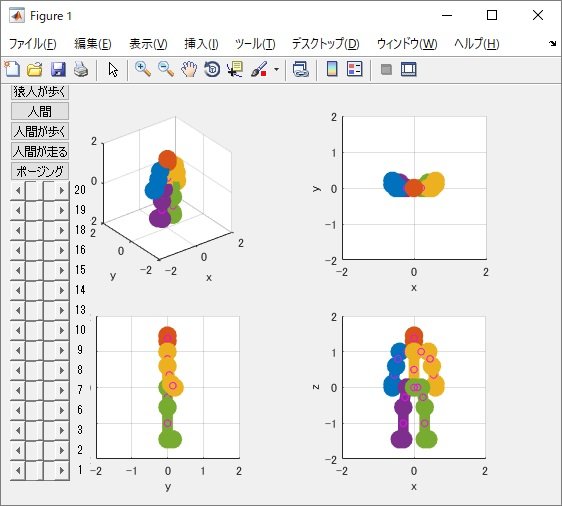Click the 人間が歩く button
The image size is (562, 506).
pyautogui.click(x=40, y=131)
